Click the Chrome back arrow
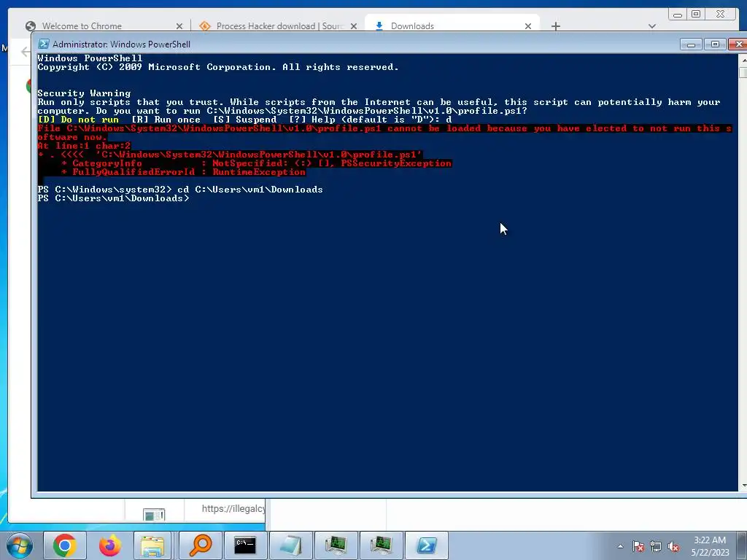Screen dimensions: 747x560 (x=26, y=52)
